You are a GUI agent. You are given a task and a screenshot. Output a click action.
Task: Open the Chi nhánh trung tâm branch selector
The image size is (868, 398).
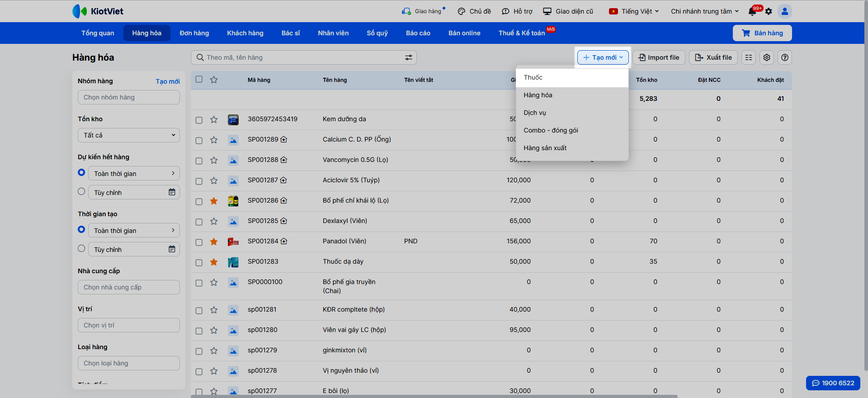click(704, 11)
